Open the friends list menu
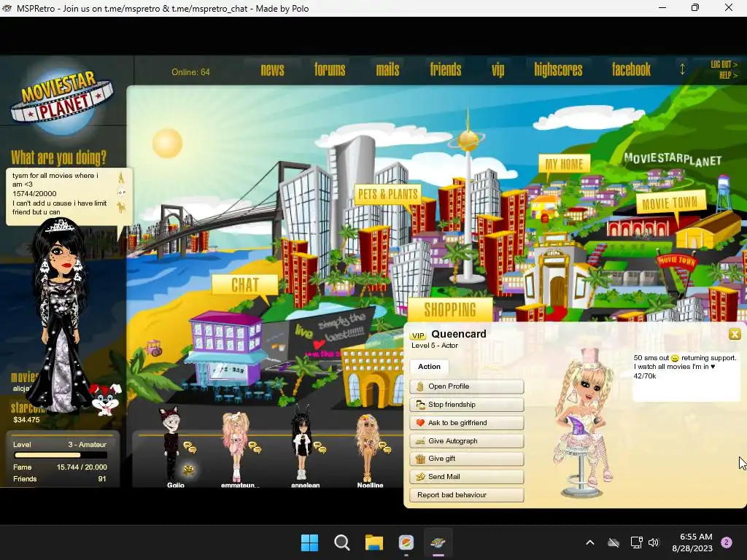The width and height of the screenshot is (747, 560). [446, 70]
